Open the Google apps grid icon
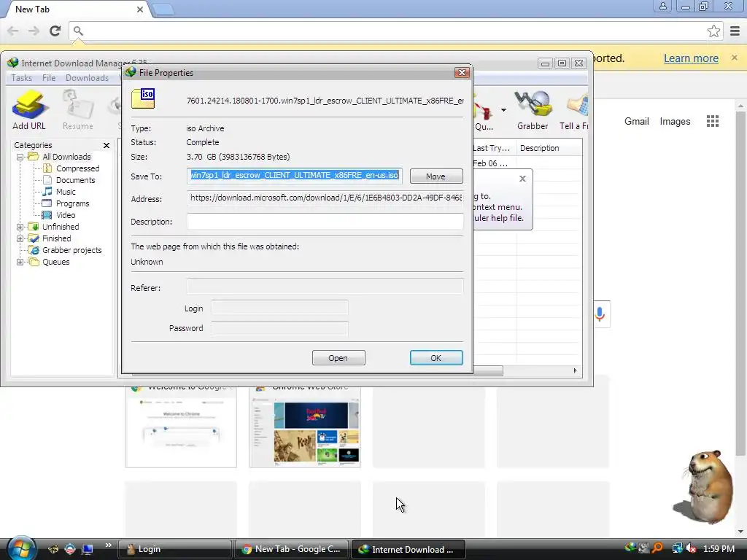 point(712,122)
